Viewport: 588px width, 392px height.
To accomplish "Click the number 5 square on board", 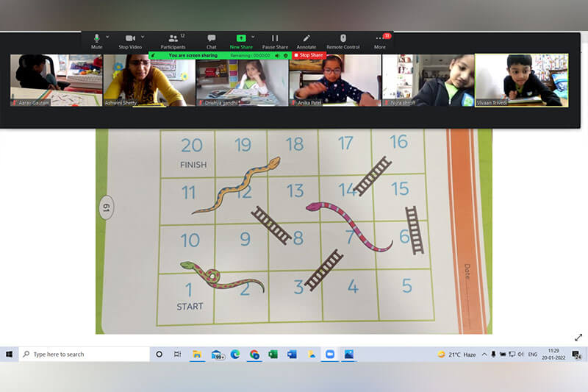I will click(x=406, y=294).
